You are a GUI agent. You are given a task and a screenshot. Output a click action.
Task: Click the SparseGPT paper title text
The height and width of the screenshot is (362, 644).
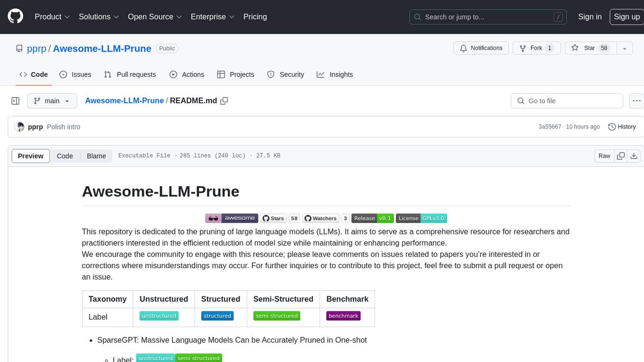point(232,340)
